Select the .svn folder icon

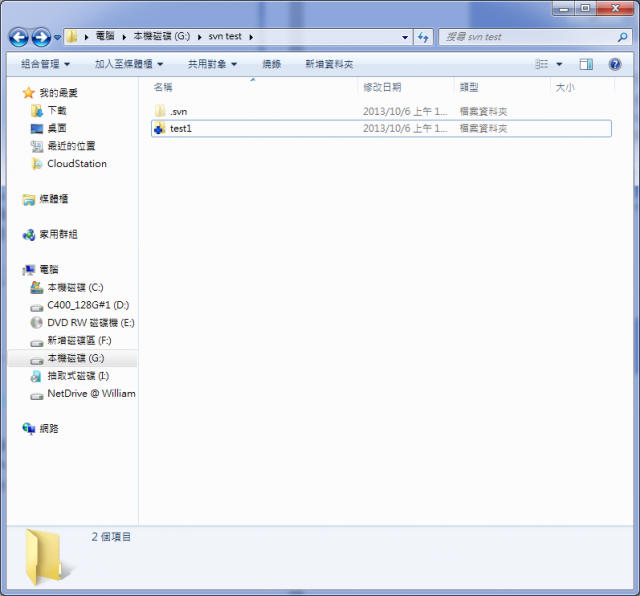pyautogui.click(x=160, y=111)
